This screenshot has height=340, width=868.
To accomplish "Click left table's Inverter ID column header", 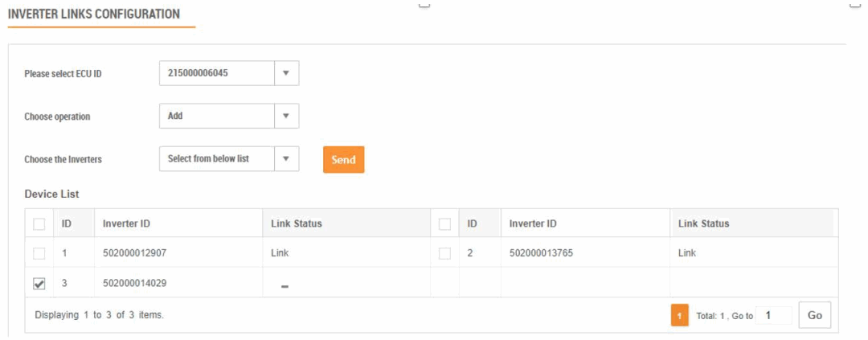I will click(x=126, y=223).
